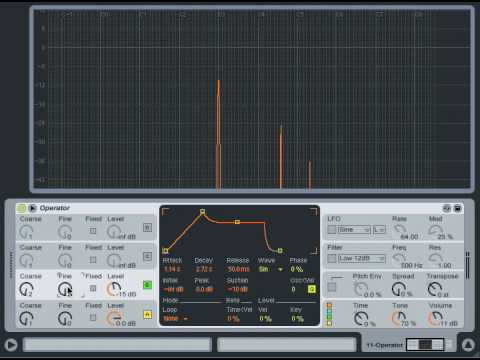The image size is (480, 360).
Task: Check the Fixed box for oscillator A
Action: pos(93,317)
